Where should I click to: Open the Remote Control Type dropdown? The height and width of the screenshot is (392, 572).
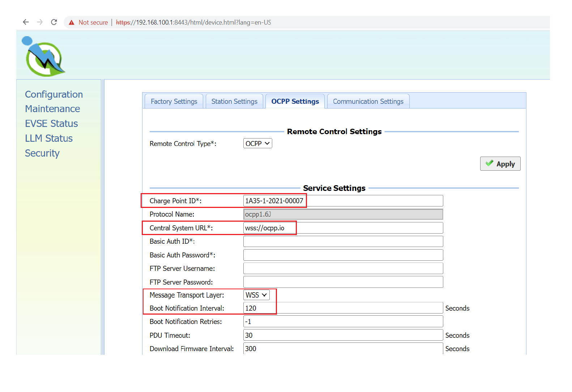257,144
